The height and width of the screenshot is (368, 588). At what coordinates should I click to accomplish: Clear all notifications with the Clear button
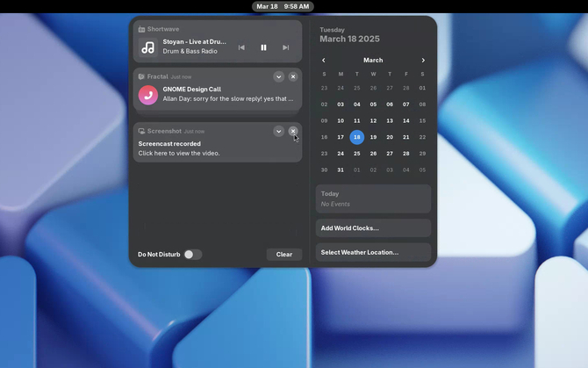284,255
